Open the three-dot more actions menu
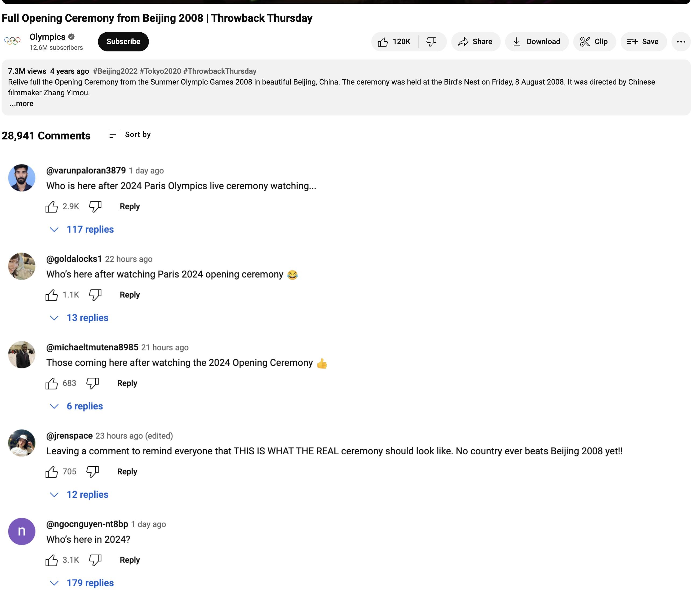The image size is (700, 593). 681,42
